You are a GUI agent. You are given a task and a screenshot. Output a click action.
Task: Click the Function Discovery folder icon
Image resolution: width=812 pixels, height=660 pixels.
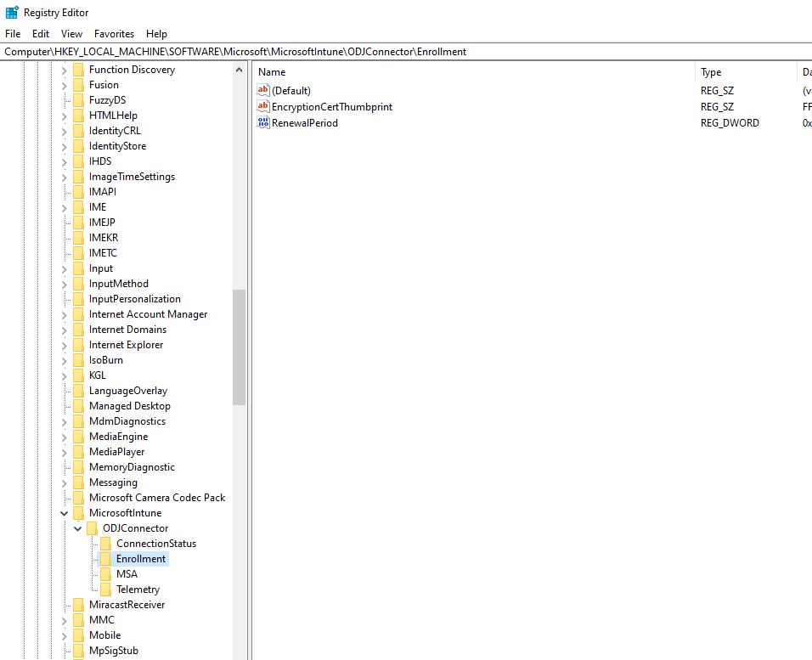(x=79, y=70)
